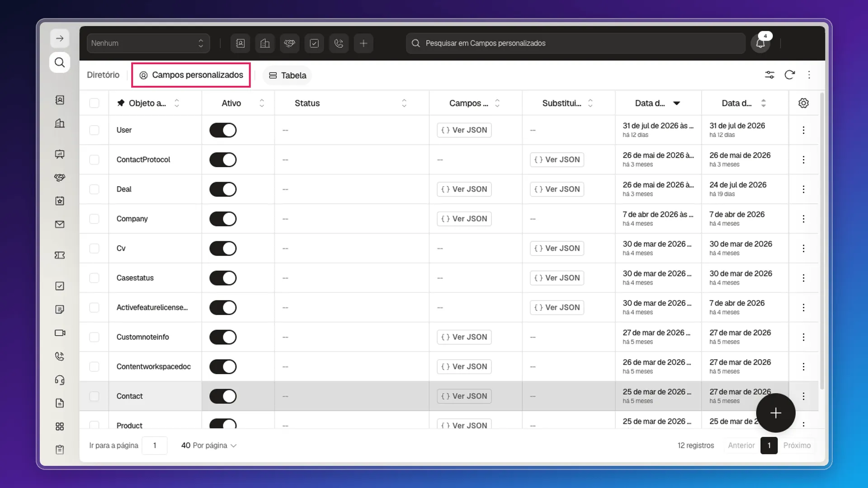Open the apps grid icon in the left sidebar
This screenshot has width=868, height=488.
pos(60,427)
